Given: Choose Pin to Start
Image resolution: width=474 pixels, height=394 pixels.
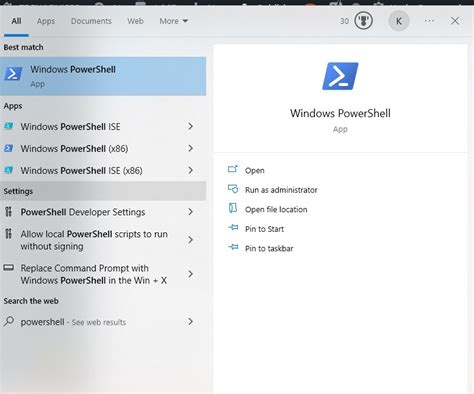Looking at the screenshot, I should tap(264, 229).
